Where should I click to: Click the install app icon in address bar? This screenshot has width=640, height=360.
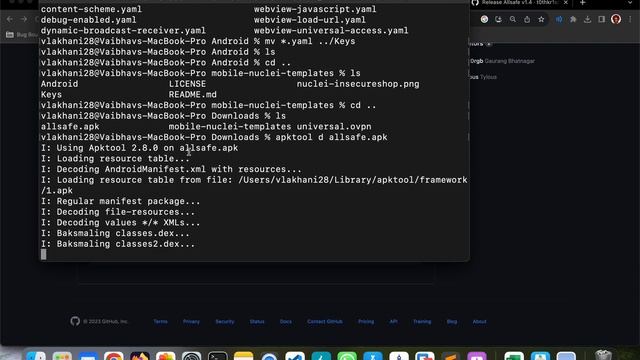coord(498,19)
